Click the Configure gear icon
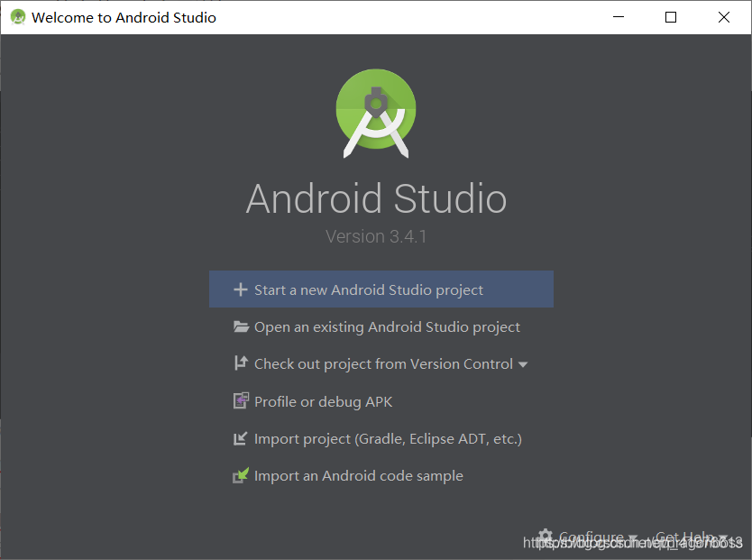The height and width of the screenshot is (560, 752). [x=546, y=537]
